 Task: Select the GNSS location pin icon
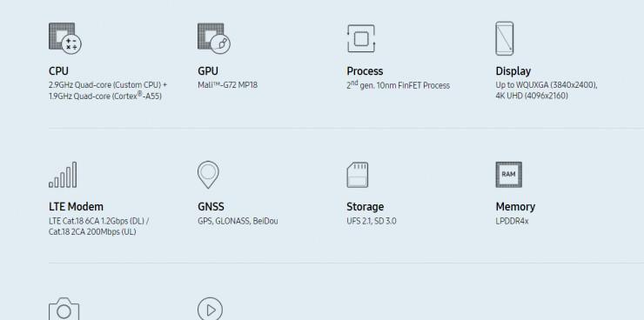pyautogui.click(x=208, y=175)
